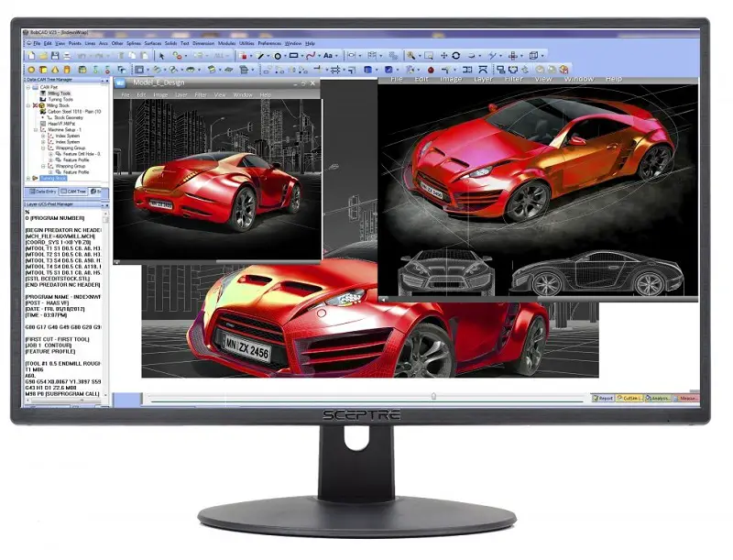
Task: Collapse the CAM Part tree node
Action: coord(28,87)
